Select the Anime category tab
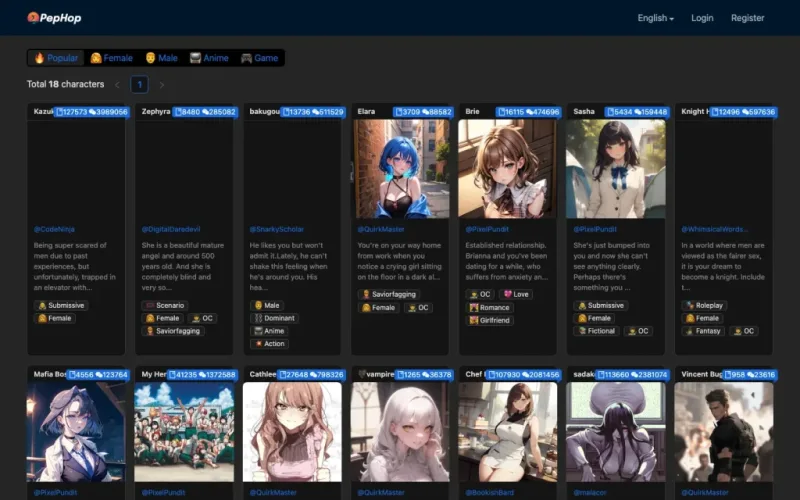This screenshot has width=800, height=500. [209, 58]
